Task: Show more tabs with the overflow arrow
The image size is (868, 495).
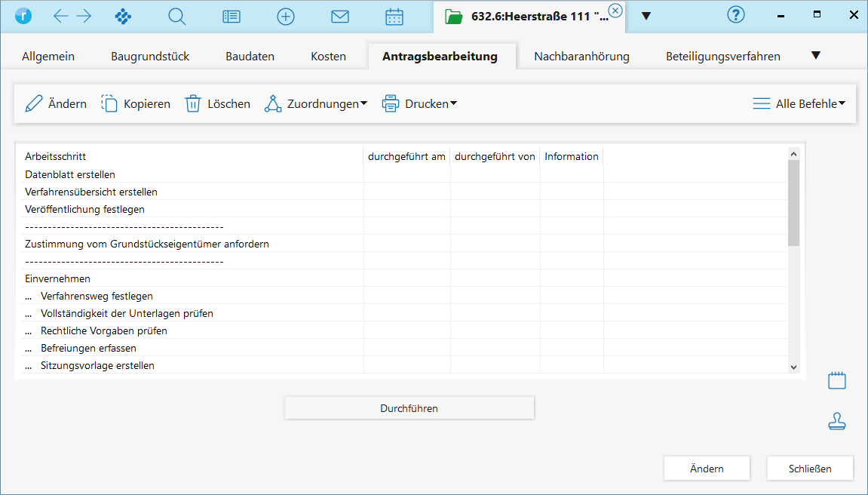Action: [815, 56]
